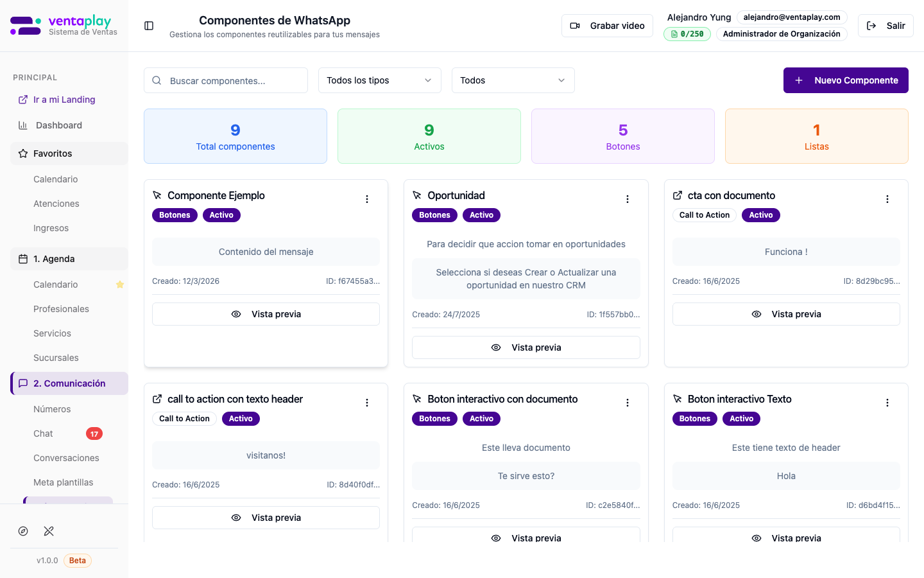Image resolution: width=924 pixels, height=578 pixels.
Task: Click the Grabar video button
Action: tap(607, 26)
